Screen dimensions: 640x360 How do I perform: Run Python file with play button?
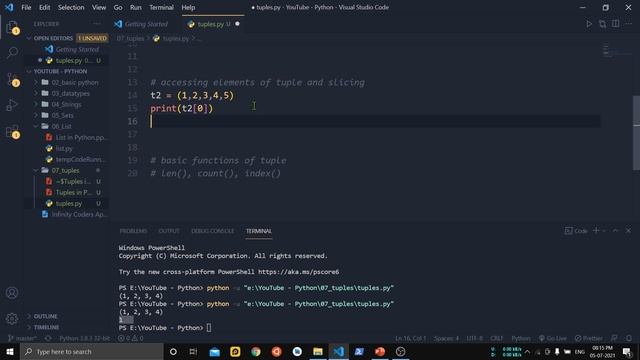(589, 24)
